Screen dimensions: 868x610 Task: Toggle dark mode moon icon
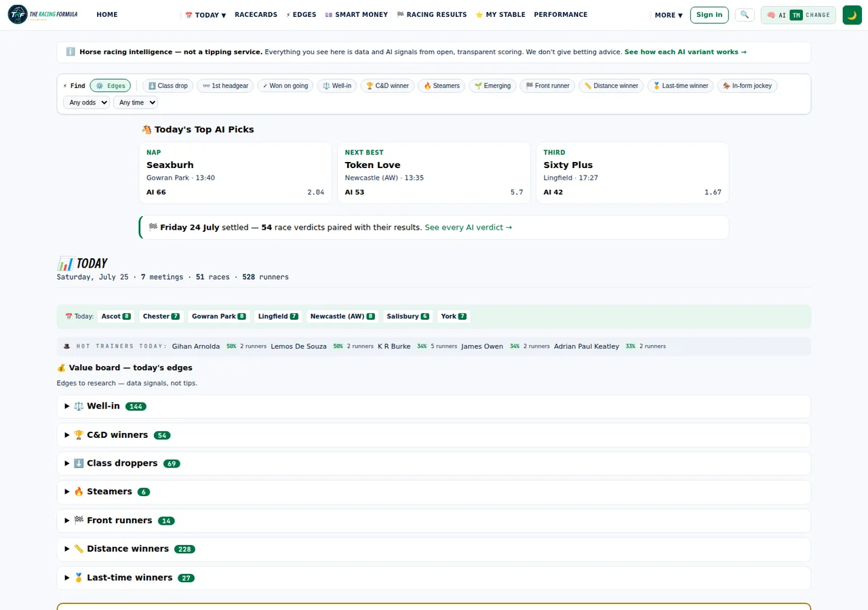[852, 15]
